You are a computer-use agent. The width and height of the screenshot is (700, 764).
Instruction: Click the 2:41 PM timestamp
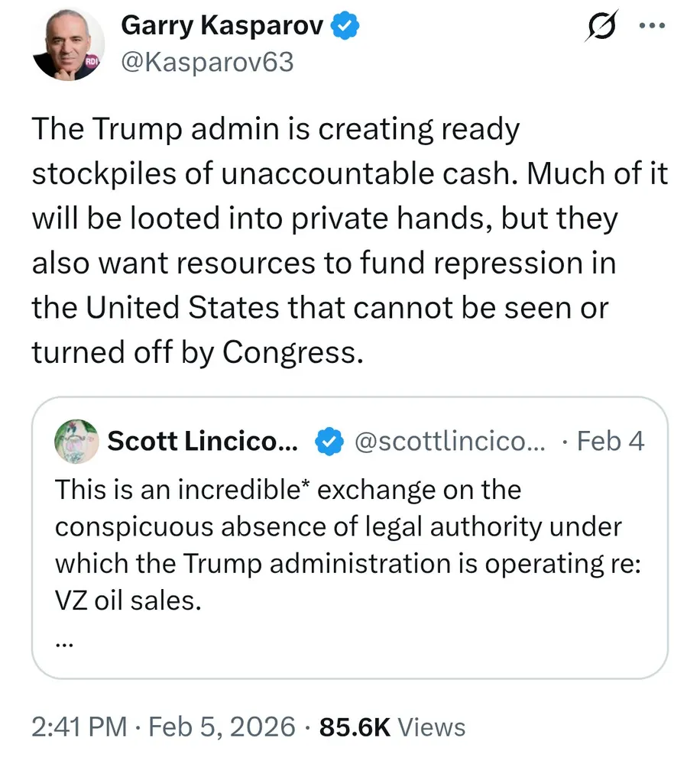[x=79, y=727]
